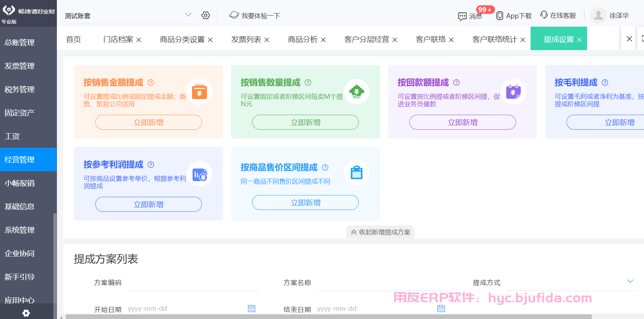Switch to the 门店档案 tab
The height and width of the screenshot is (319, 644).
coord(118,39)
